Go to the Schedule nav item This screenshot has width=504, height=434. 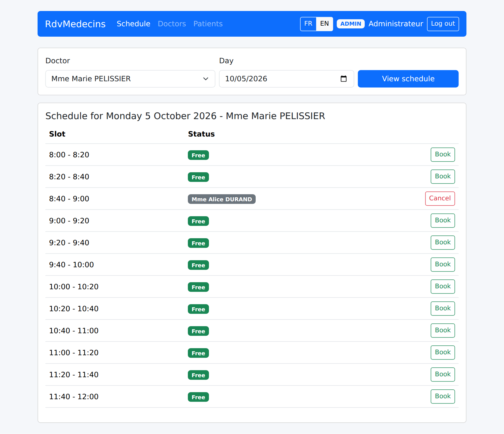[x=133, y=24]
